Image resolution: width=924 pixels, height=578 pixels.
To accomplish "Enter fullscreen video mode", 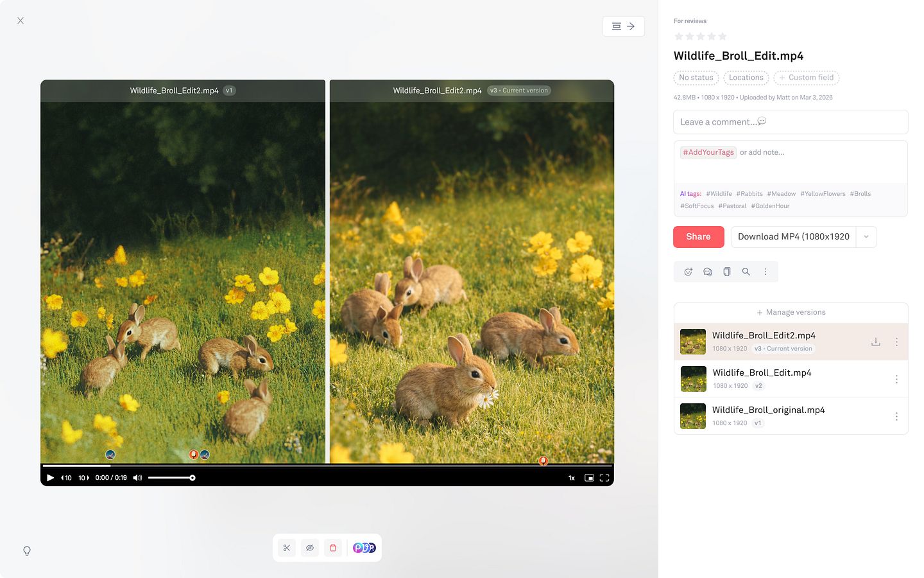I will (x=604, y=478).
